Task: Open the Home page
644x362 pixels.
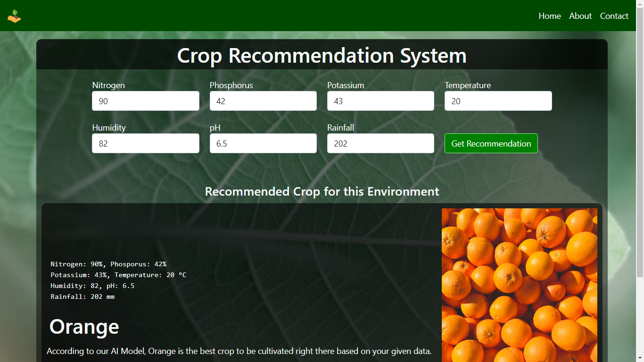Action: (x=549, y=16)
